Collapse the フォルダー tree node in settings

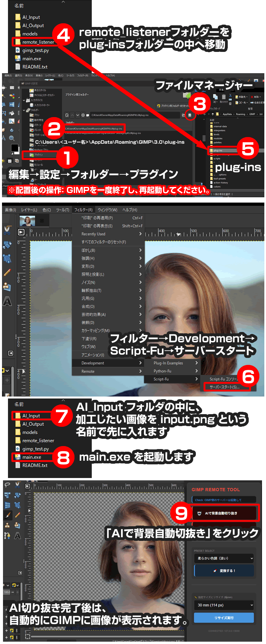[24, 110]
